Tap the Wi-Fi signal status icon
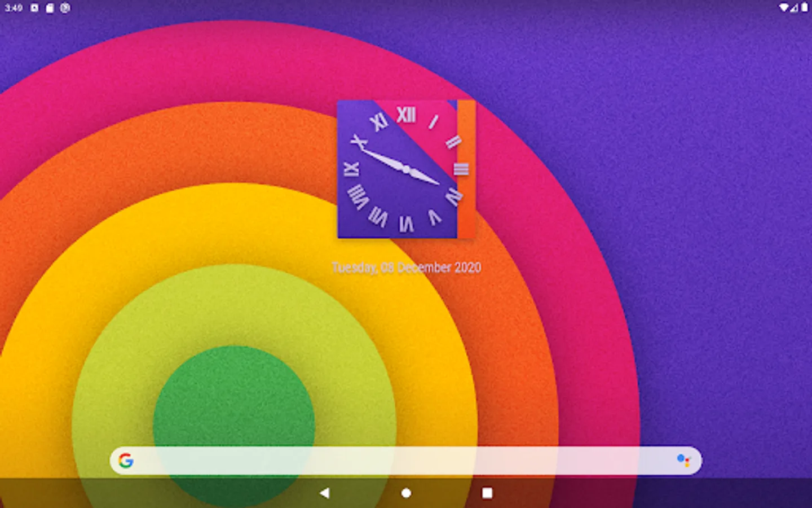812x508 pixels. point(784,8)
